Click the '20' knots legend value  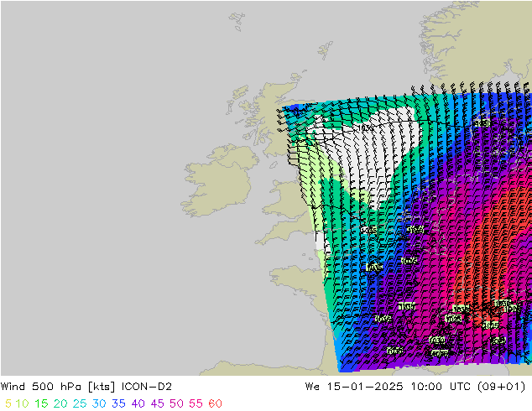[60, 403]
